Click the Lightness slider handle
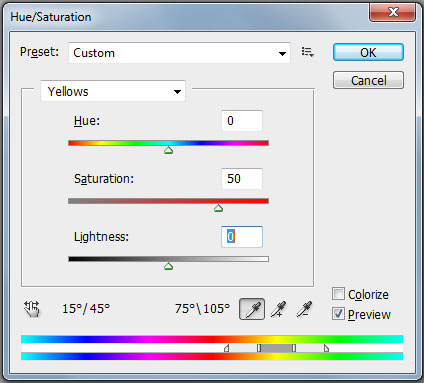The width and height of the screenshot is (424, 383). click(x=168, y=266)
